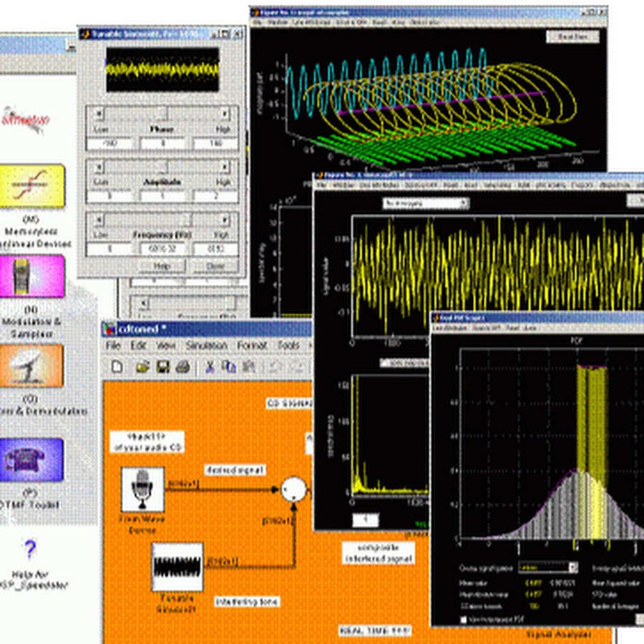The height and width of the screenshot is (644, 644).
Task: Click the Phase slider right arrow
Action: [x=224, y=114]
